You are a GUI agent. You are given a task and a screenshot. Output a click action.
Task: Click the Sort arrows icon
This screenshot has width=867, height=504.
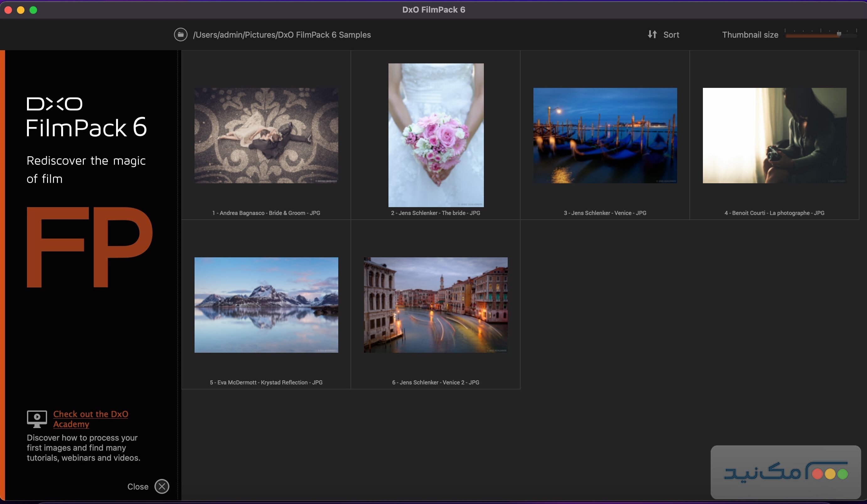click(652, 35)
